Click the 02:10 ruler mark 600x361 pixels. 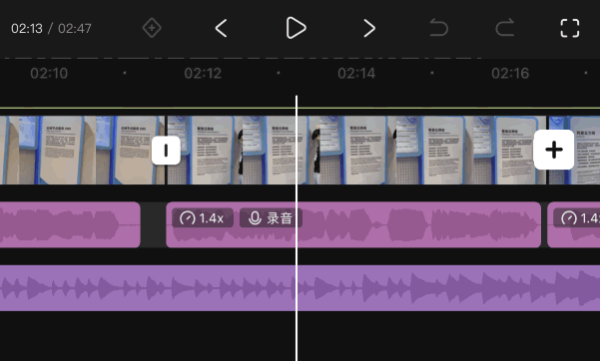click(49, 73)
